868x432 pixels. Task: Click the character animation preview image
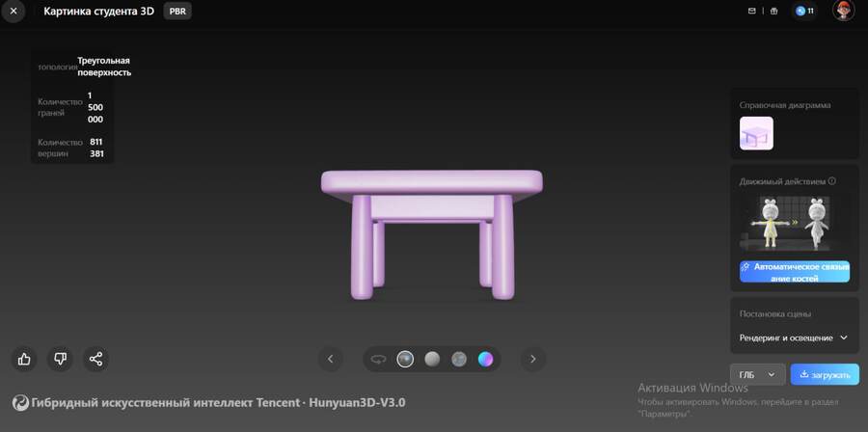795,224
